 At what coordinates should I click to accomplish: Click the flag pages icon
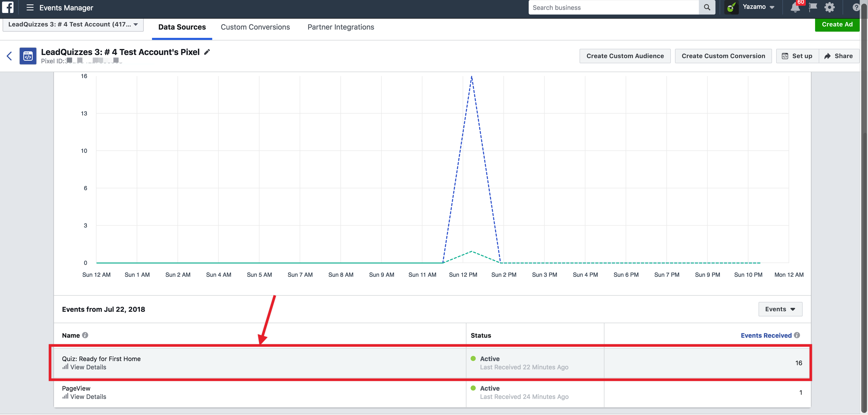tap(813, 7)
